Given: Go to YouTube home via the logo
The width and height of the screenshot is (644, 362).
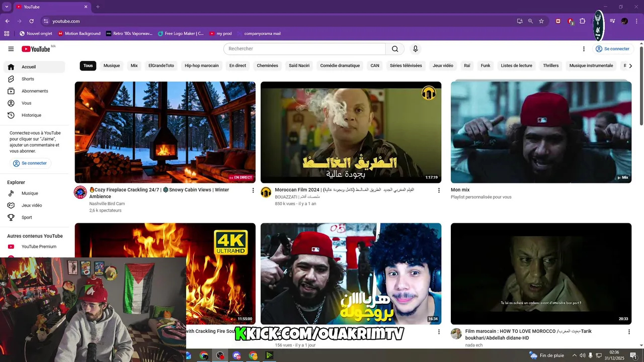Looking at the screenshot, I should click(x=36, y=49).
